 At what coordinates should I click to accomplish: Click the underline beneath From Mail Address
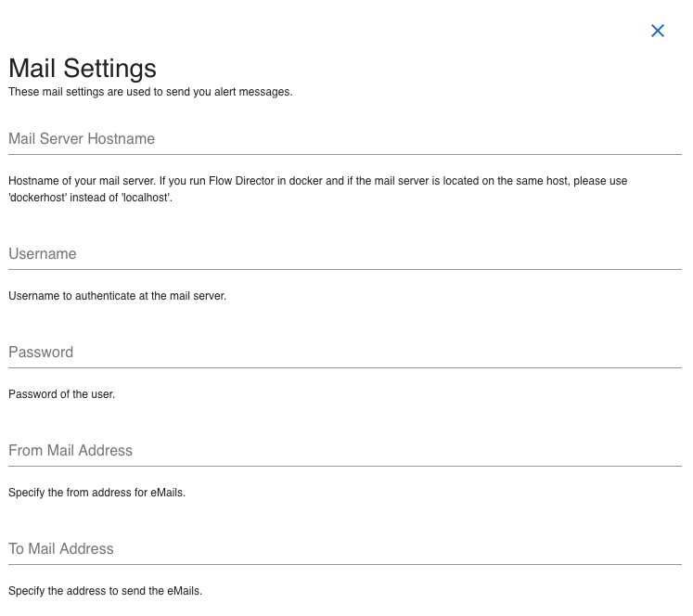point(344,466)
